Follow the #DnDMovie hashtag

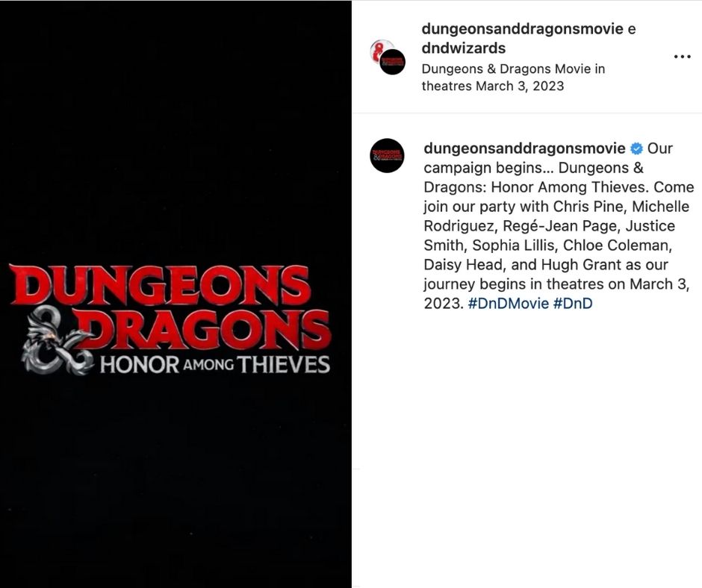tap(508, 304)
